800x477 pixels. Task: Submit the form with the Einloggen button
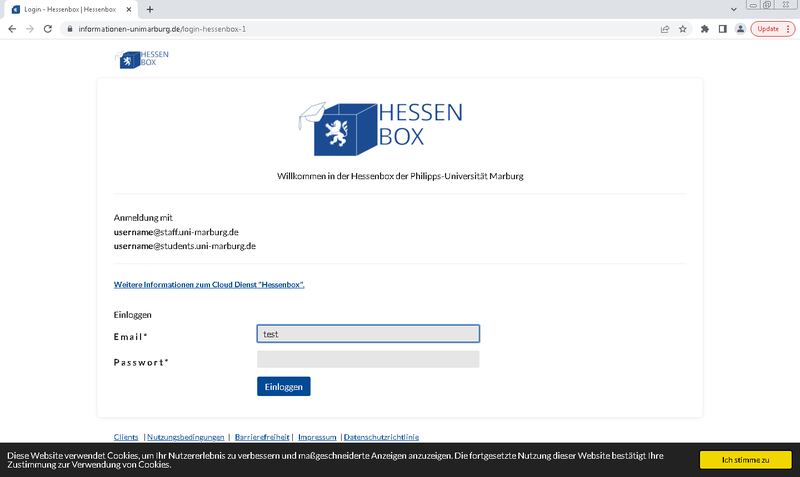pos(284,387)
